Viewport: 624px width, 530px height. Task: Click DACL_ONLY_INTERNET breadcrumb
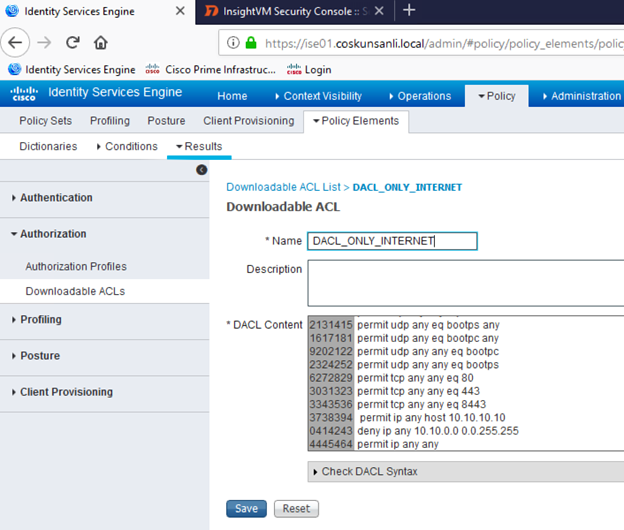tap(407, 187)
